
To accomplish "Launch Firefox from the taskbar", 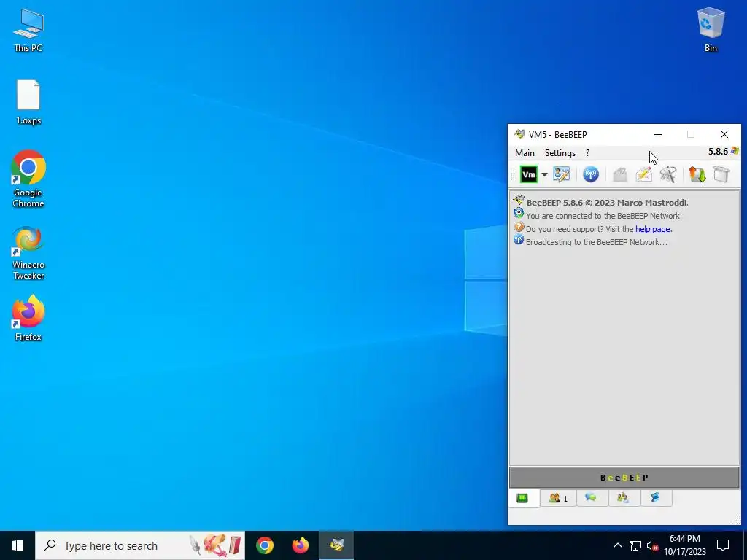I will [300, 545].
